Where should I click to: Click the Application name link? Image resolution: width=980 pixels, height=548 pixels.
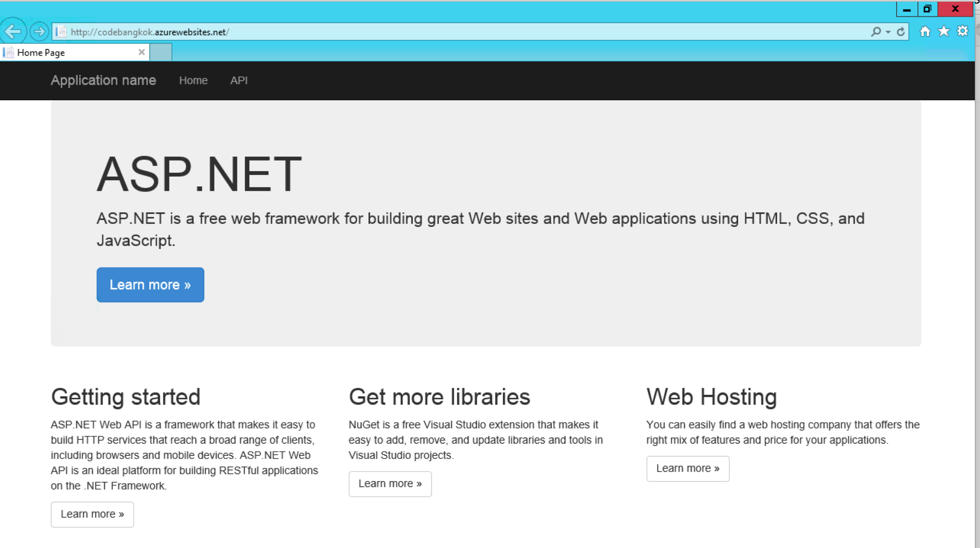point(103,81)
